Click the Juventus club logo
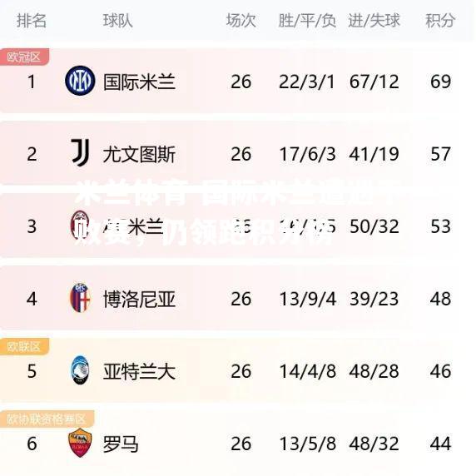476x476 pixels. [80, 152]
